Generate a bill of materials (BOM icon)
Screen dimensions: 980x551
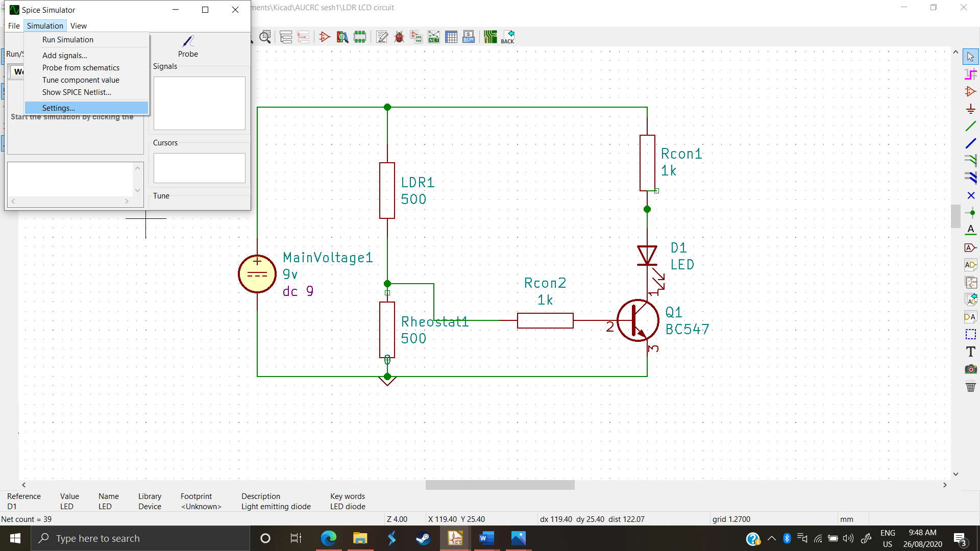(x=468, y=37)
